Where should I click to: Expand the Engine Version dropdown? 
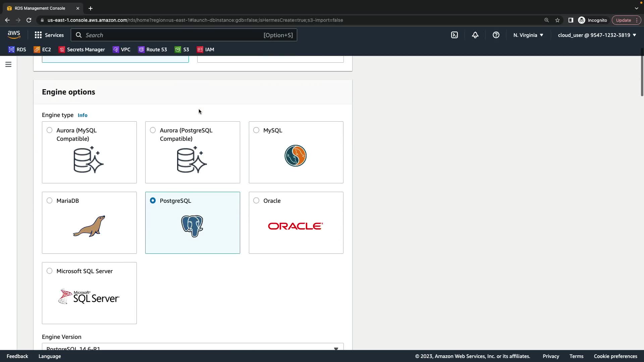coord(193,347)
